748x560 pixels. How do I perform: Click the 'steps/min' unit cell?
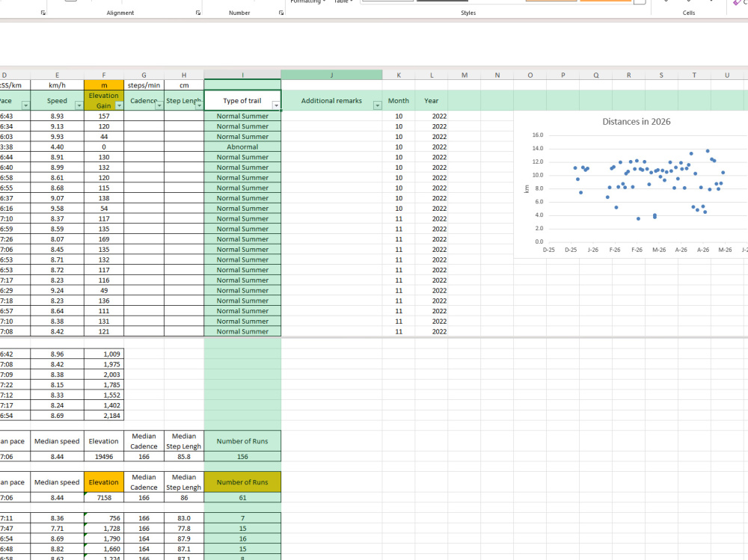click(144, 85)
